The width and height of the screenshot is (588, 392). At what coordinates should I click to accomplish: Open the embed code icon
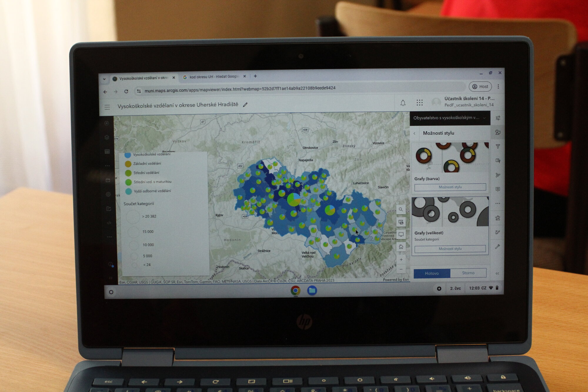(109, 223)
